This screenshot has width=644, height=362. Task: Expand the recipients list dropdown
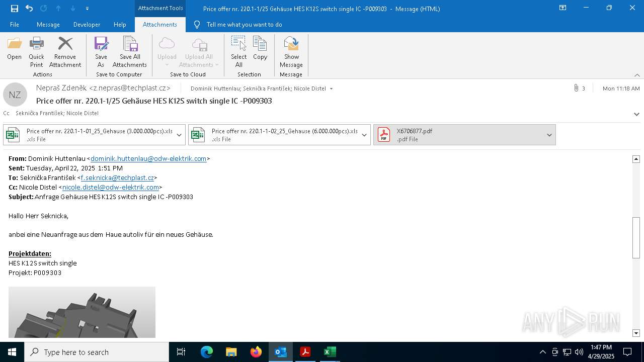pos(331,89)
